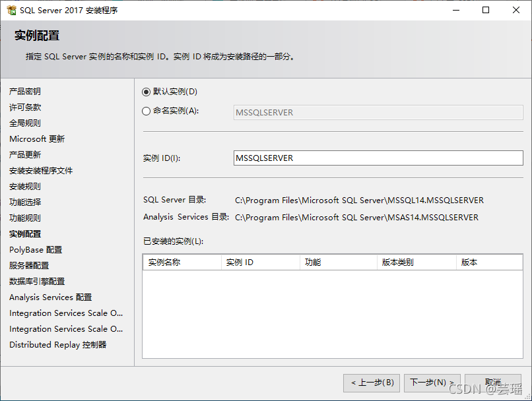Go to the 产品更新 sidebar step
Screen dimensions: 532x401
point(25,155)
